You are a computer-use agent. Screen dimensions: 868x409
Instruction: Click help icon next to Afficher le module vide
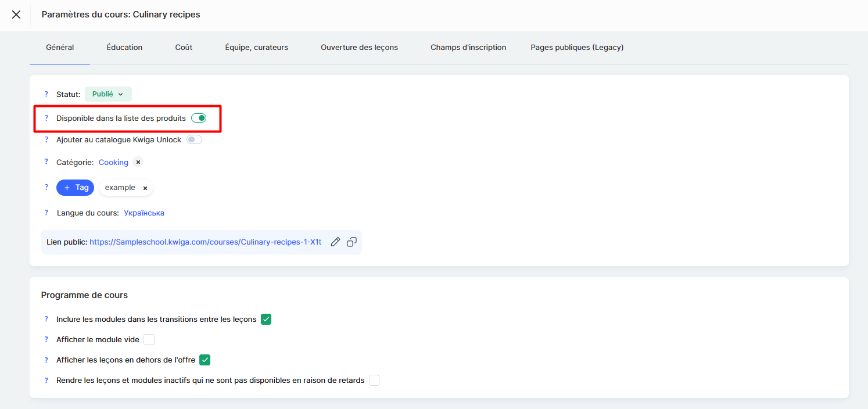point(46,339)
